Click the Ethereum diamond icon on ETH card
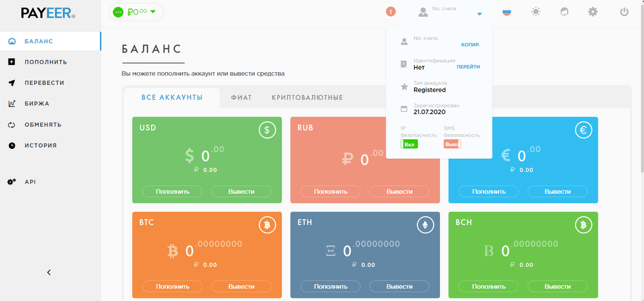This screenshot has height=301, width=644. click(x=425, y=225)
